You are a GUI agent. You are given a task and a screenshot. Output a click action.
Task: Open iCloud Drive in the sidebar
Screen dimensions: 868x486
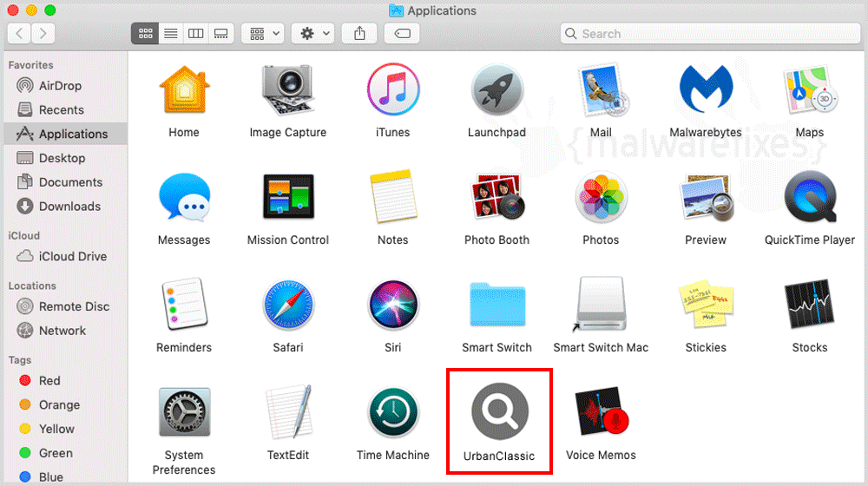click(x=65, y=256)
